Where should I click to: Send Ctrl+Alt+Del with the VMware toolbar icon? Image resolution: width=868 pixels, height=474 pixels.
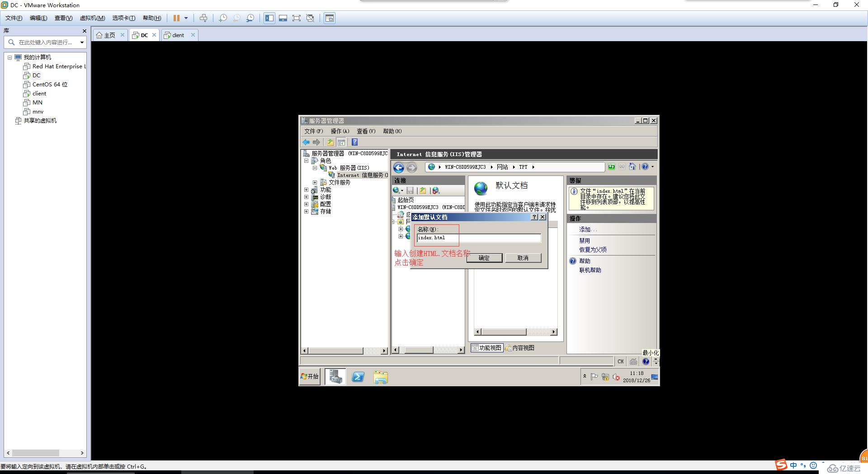tap(203, 18)
